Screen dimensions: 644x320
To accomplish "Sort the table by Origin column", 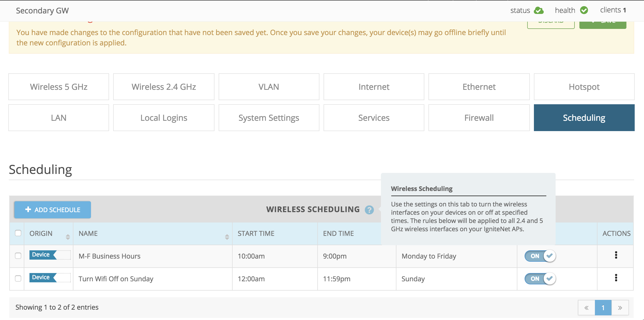I will coord(68,237).
